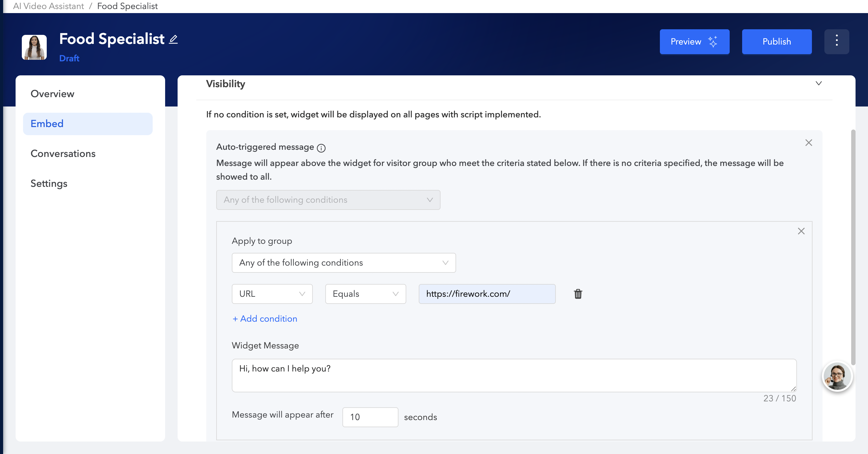
Task: Open the disabled top conditions dropdown
Action: click(328, 200)
